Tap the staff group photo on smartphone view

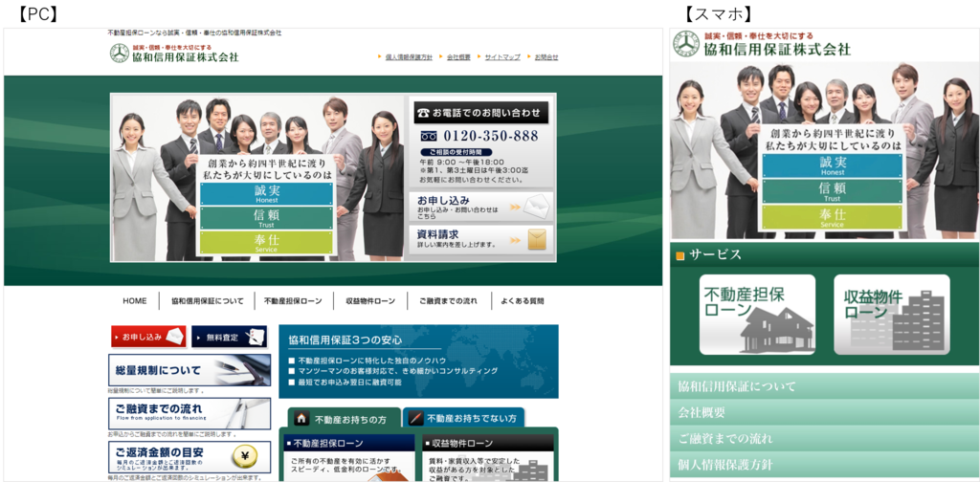pyautogui.click(x=824, y=150)
